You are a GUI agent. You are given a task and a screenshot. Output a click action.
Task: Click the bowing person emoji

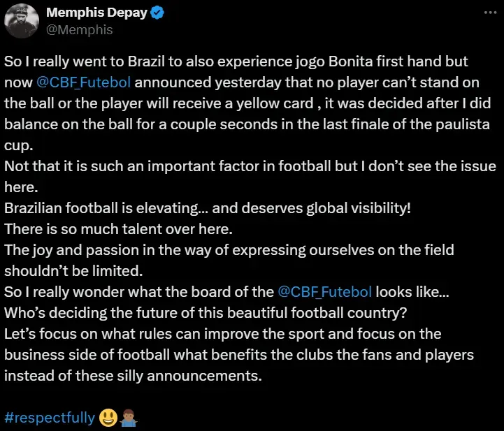click(x=131, y=417)
